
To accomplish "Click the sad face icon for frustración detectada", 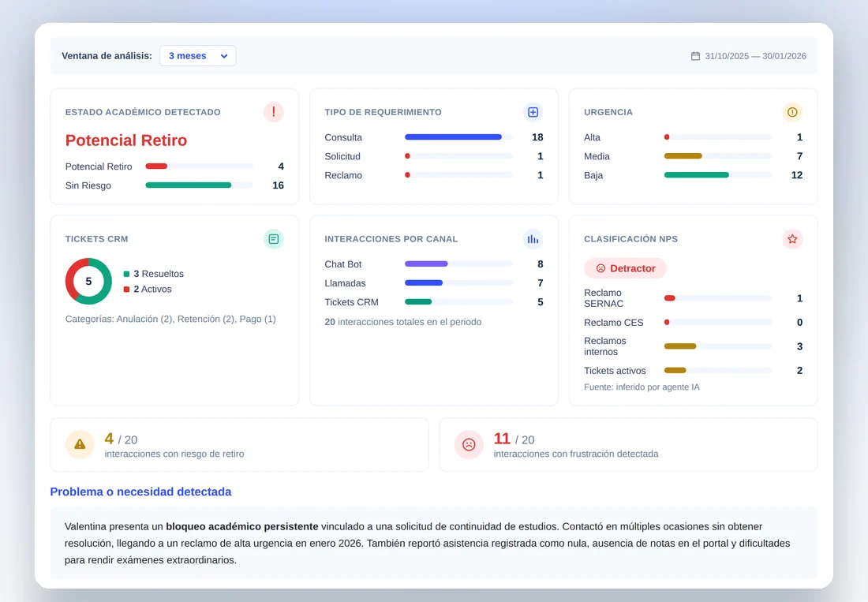I will 469,444.
